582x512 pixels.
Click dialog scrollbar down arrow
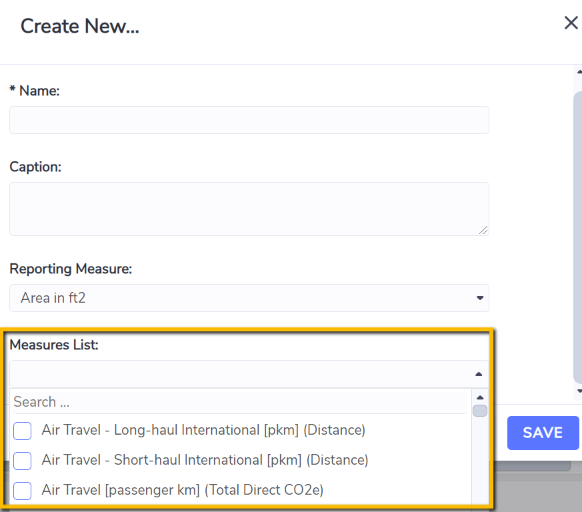579,391
